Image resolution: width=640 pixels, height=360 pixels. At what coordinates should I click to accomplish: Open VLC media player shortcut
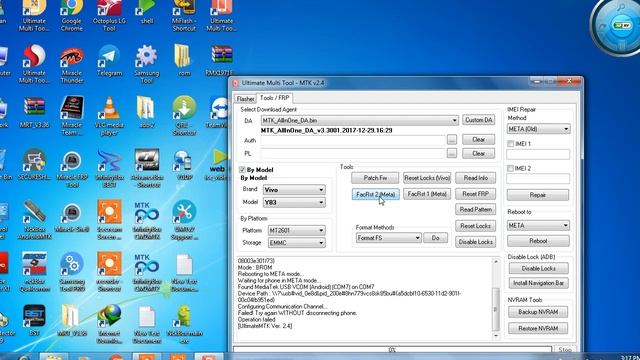click(109, 116)
